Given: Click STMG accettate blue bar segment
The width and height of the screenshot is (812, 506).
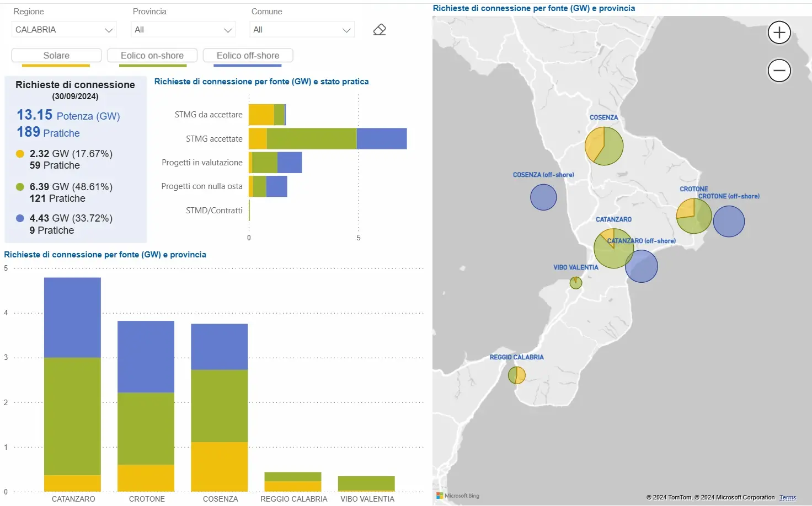Looking at the screenshot, I should (x=382, y=138).
